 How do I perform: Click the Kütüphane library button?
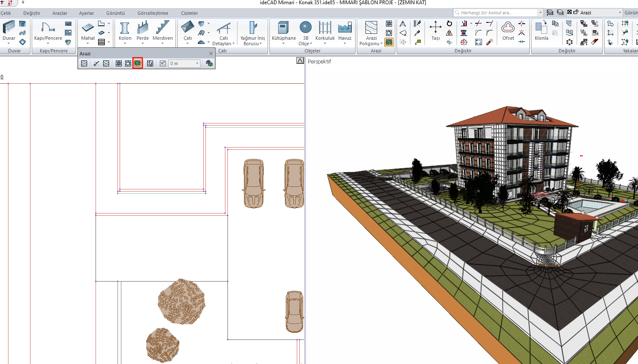coord(284,31)
